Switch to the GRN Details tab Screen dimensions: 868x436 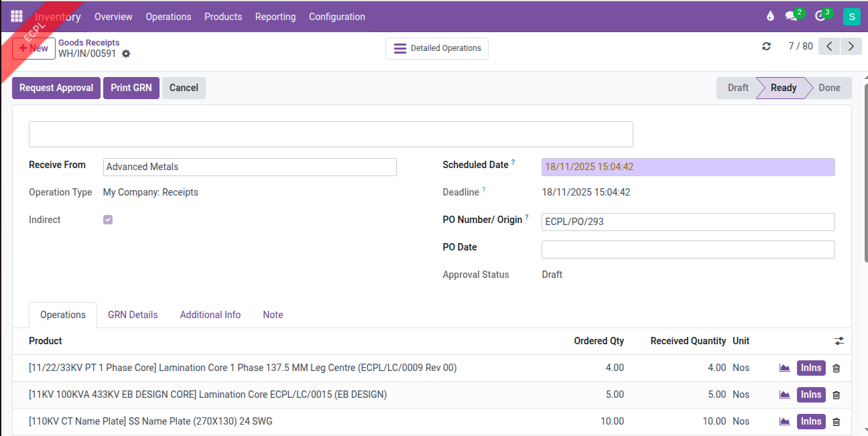[x=133, y=315]
